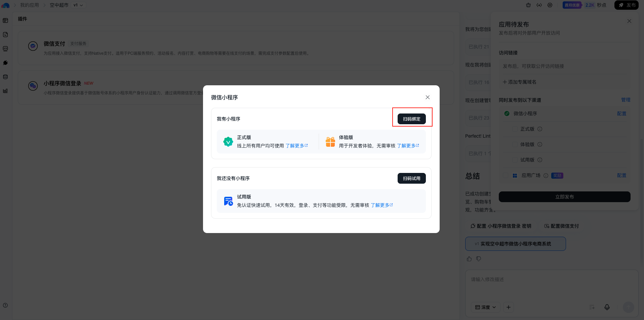Open the 深度 mode dropdown

485,307
